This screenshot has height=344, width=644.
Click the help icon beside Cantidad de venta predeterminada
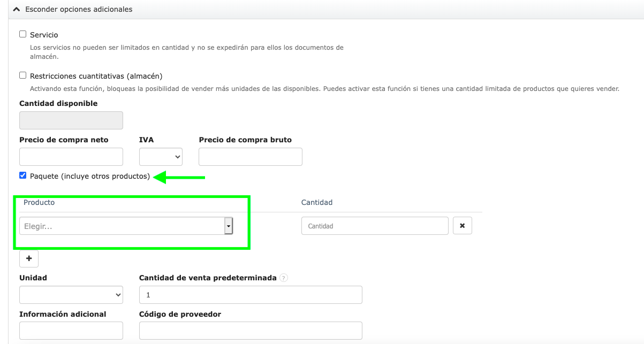pos(284,278)
